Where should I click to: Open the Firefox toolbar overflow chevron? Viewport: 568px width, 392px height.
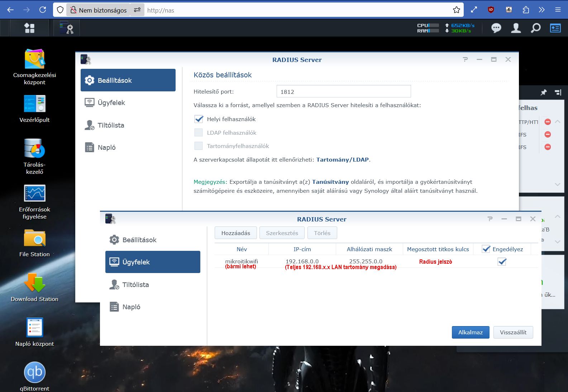click(541, 10)
